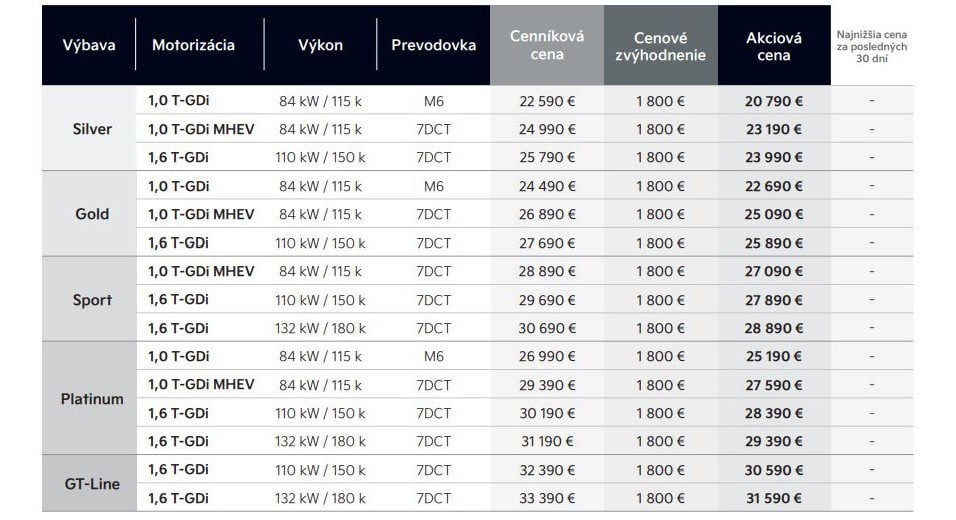Image resolution: width=956 pixels, height=520 pixels.
Task: Select the GT-Line trim level cell
Action: click(92, 483)
